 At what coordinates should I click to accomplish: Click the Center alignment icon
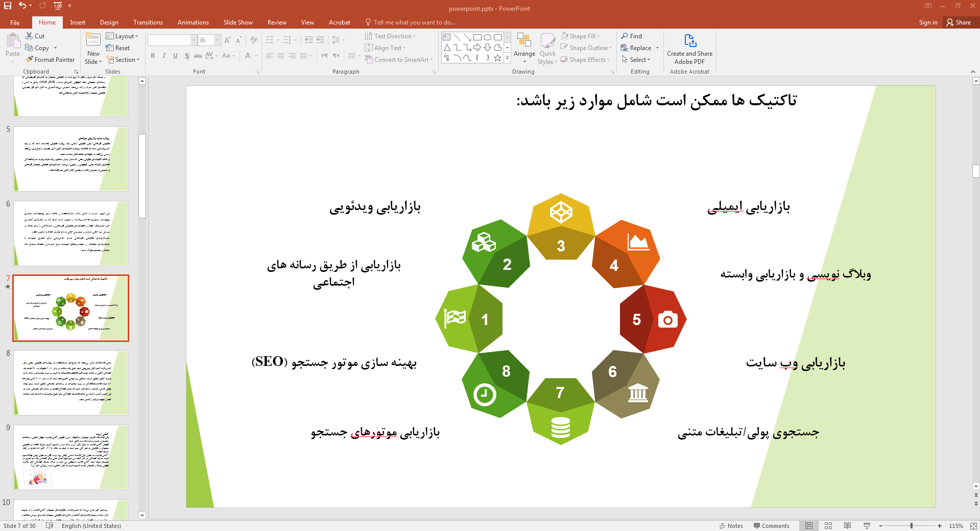coord(281,56)
